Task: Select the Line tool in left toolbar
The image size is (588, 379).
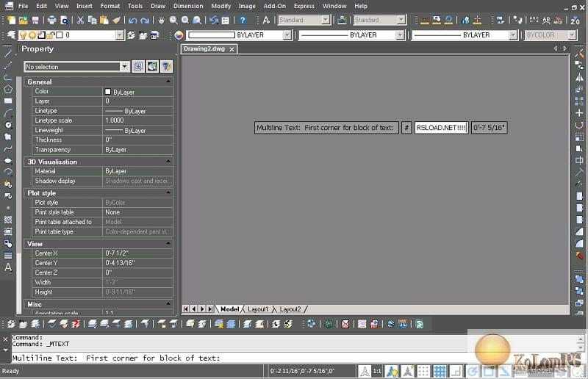Action: tap(8, 53)
